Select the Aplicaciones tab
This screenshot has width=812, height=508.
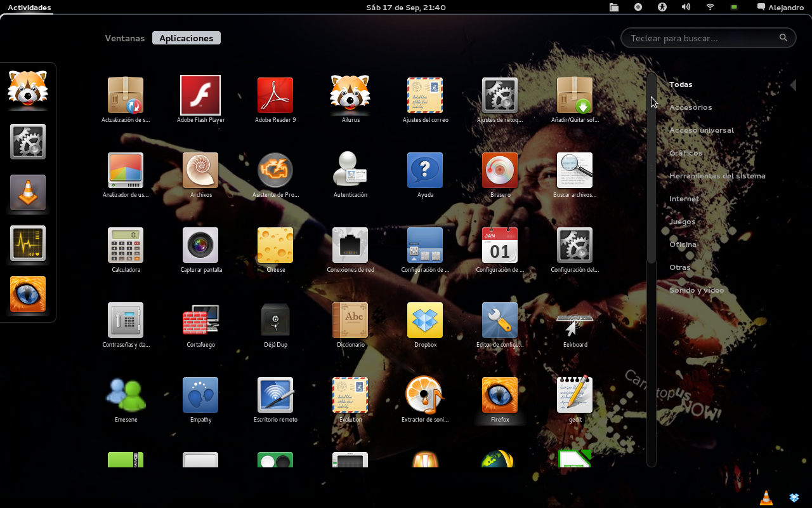tap(187, 38)
